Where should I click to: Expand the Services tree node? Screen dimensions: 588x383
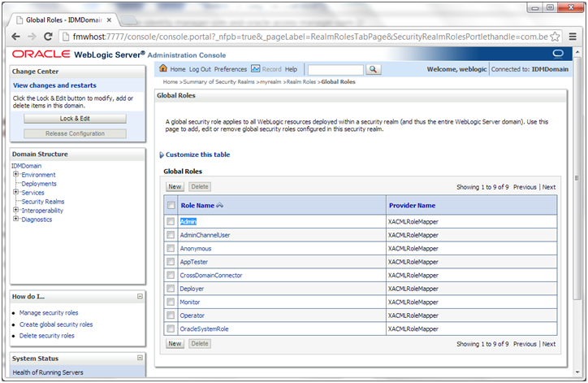pyautogui.click(x=15, y=192)
